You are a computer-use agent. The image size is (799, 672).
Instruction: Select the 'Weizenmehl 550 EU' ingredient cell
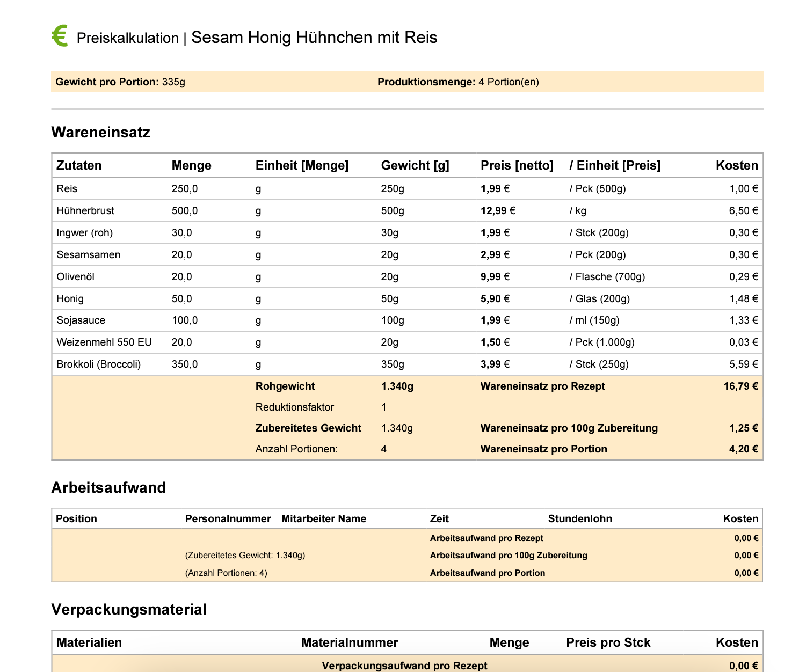click(104, 342)
